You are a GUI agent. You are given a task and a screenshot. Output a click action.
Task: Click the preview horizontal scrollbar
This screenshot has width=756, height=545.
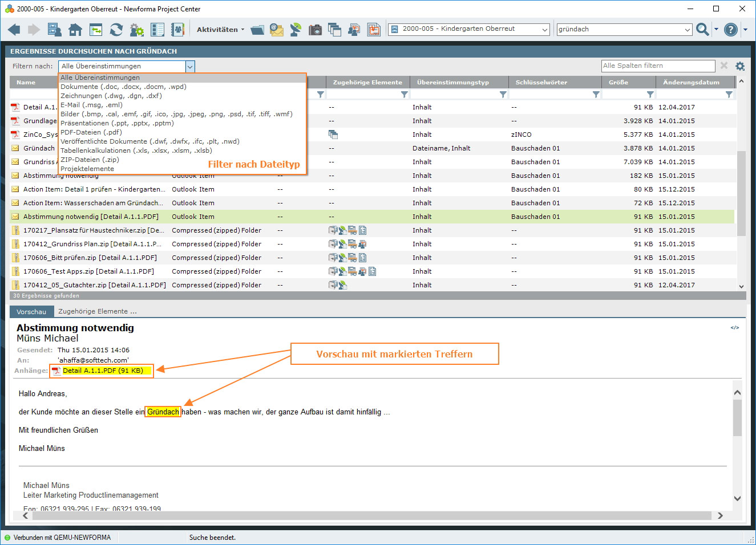[371, 515]
